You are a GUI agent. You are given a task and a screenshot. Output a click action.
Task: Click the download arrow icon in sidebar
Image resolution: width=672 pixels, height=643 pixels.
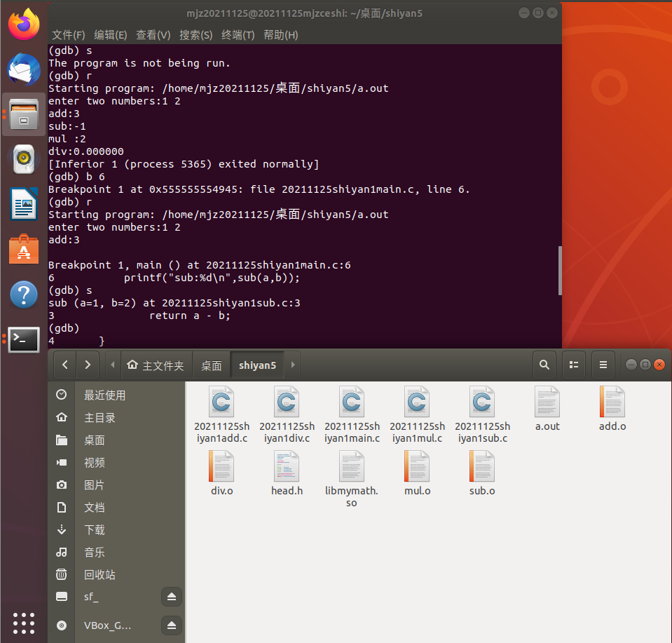point(61,530)
